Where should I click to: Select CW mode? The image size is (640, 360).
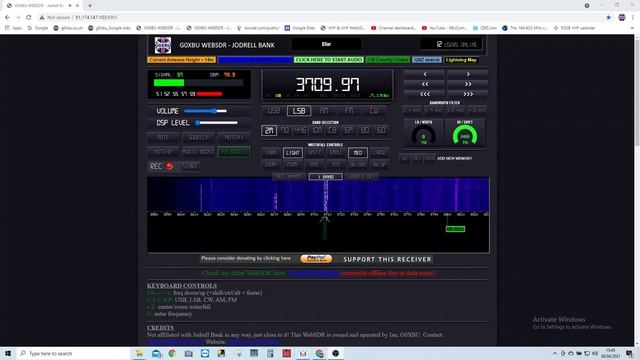373,111
